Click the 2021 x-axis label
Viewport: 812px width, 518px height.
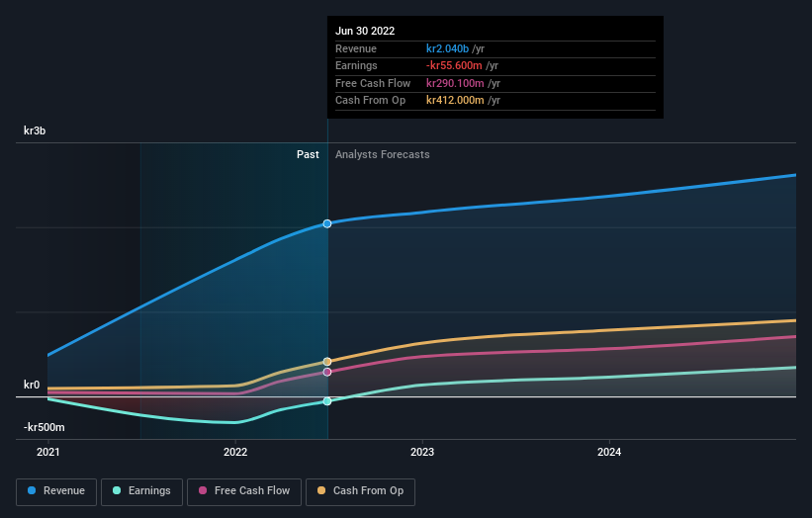click(48, 452)
